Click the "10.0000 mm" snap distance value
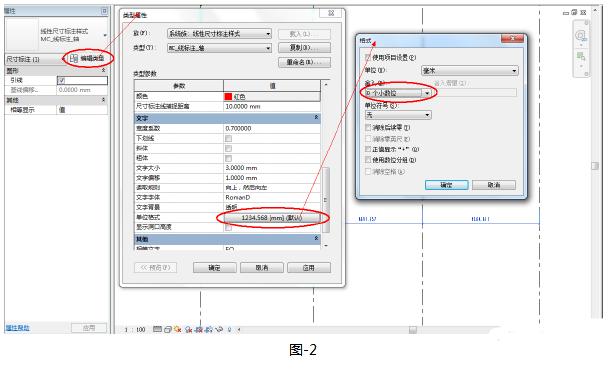This screenshot has height=371, width=611. point(272,106)
